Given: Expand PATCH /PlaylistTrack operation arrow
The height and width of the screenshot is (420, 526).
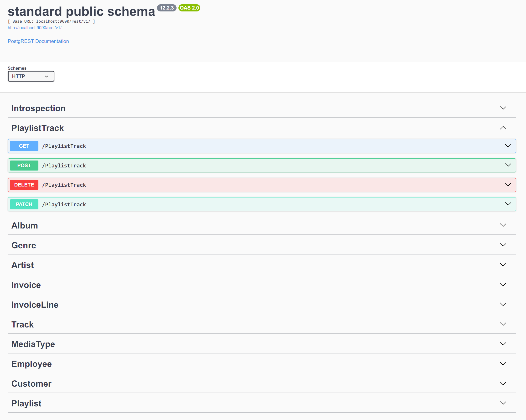Looking at the screenshot, I should [508, 204].
